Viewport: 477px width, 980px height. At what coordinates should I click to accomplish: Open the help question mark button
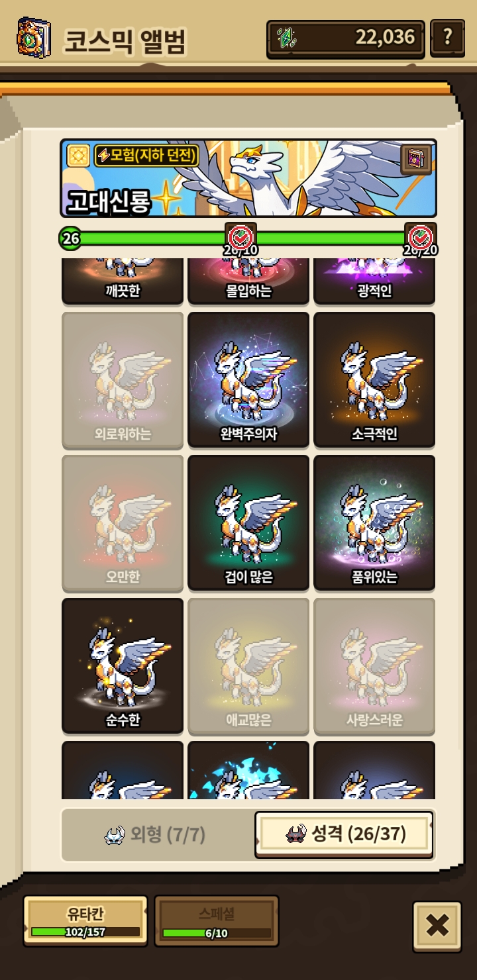pos(447,38)
